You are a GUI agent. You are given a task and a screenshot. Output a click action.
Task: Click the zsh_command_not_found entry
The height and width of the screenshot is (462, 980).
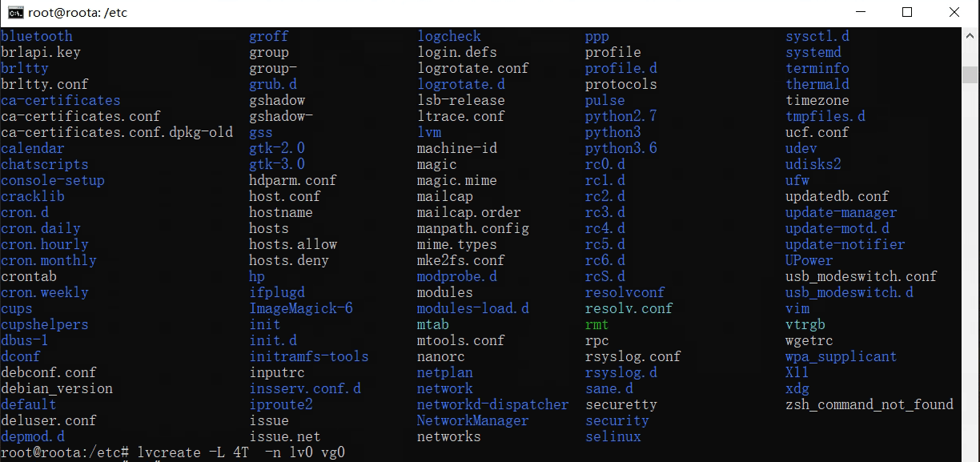[869, 404]
